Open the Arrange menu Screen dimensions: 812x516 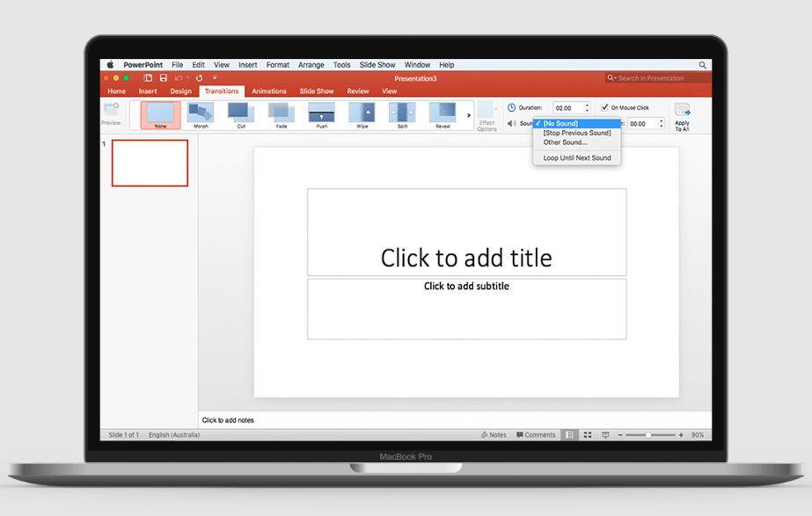311,65
